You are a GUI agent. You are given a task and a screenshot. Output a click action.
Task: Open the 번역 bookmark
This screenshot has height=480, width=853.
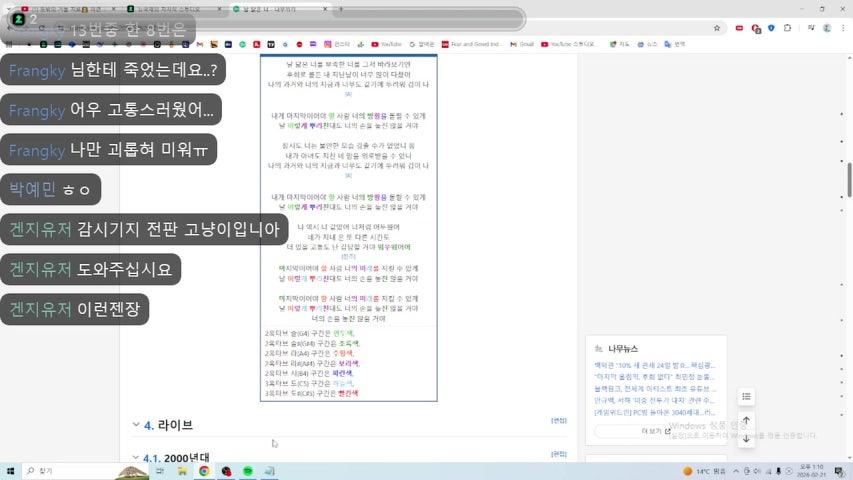675,44
